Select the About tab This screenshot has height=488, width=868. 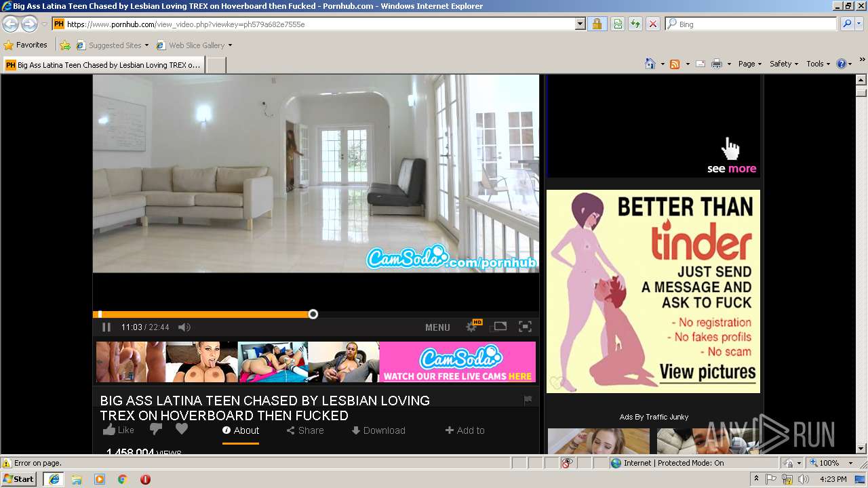pyautogui.click(x=241, y=430)
